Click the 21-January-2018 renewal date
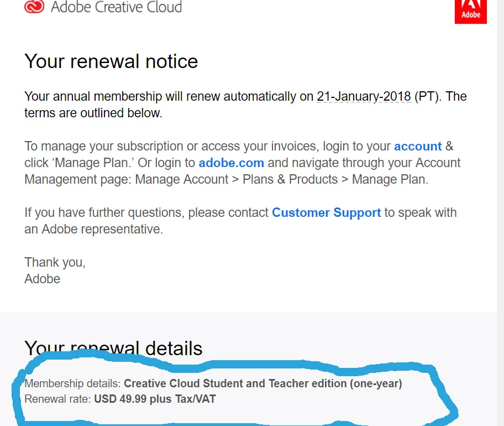The image size is (504, 426). [364, 96]
